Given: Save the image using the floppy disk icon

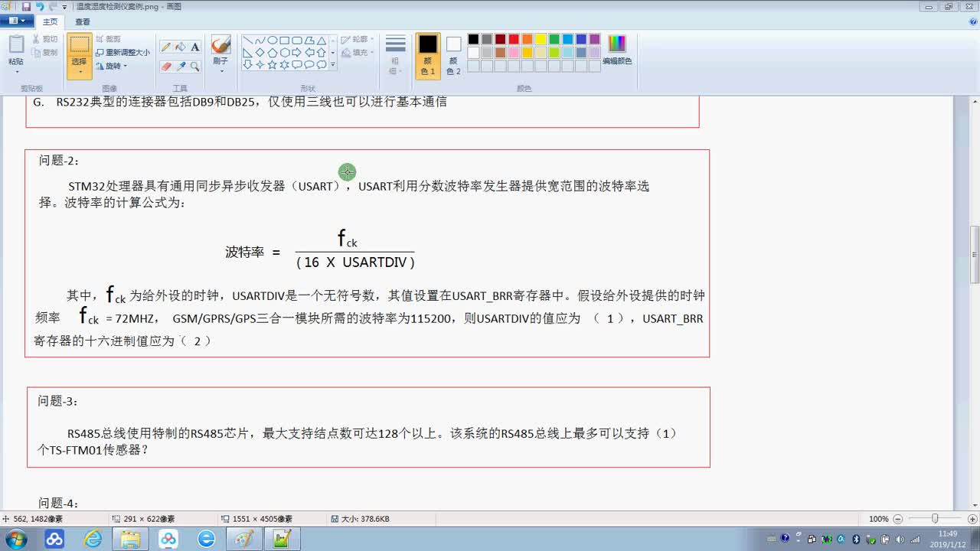Looking at the screenshot, I should coord(26,6).
